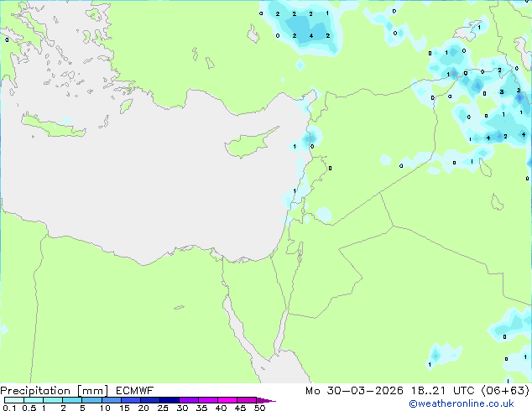The image size is (532, 411).
Task: Click the '25' legend scale value
Action: pos(163,408)
